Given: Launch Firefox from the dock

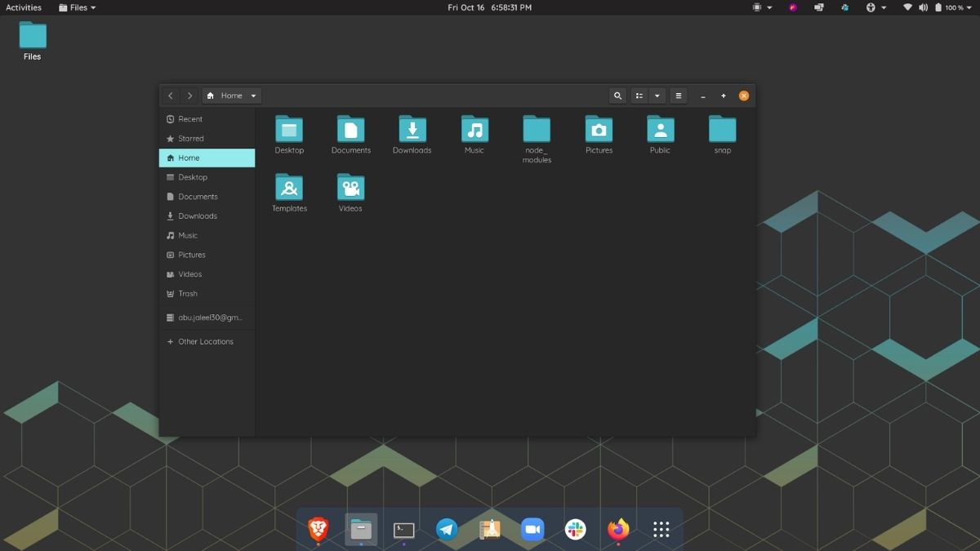Looking at the screenshot, I should (618, 529).
